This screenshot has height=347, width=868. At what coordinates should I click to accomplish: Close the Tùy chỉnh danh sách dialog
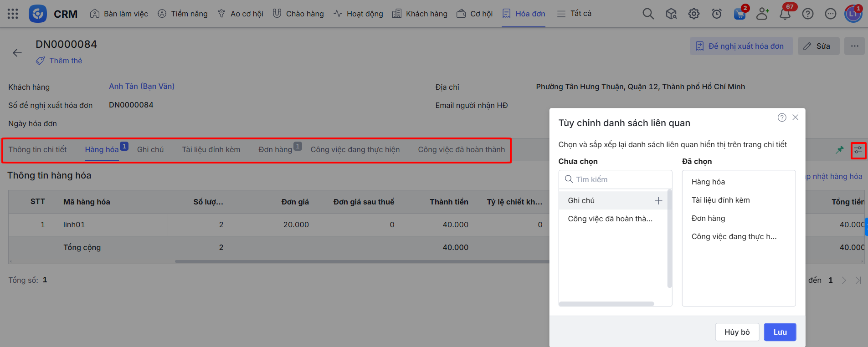[x=795, y=117]
